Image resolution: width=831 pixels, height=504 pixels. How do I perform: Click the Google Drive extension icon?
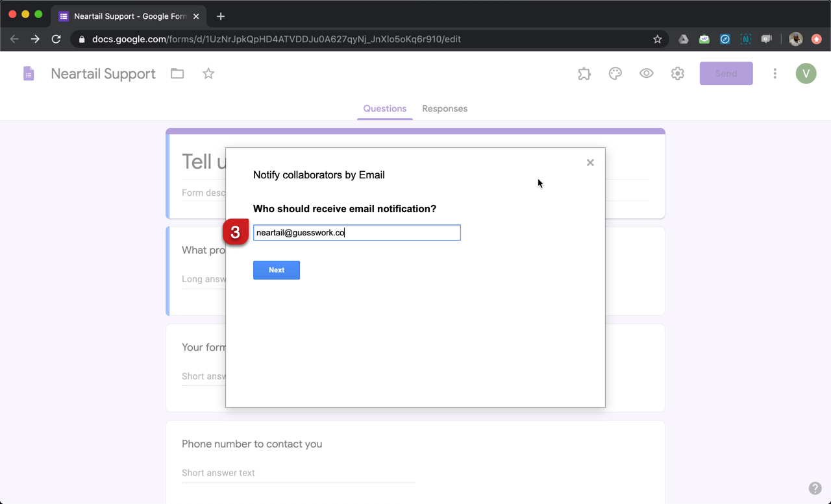click(x=684, y=39)
